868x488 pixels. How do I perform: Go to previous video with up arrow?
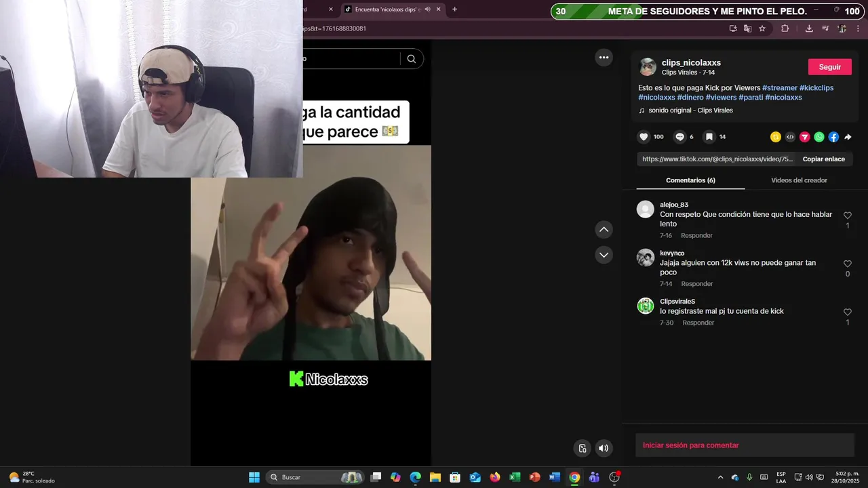click(604, 230)
